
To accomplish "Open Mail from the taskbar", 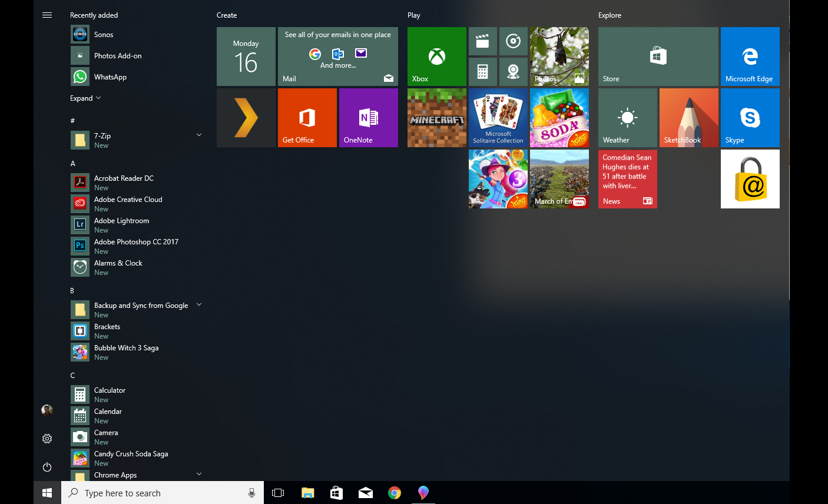I will tap(365, 493).
